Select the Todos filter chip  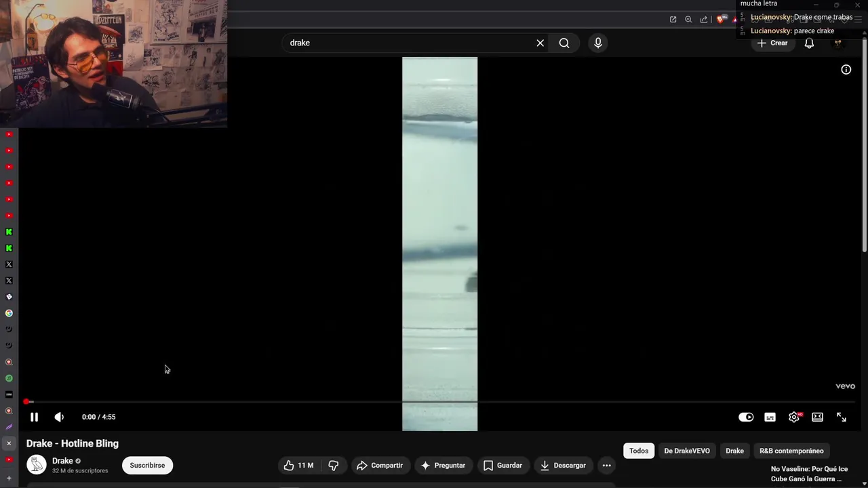(639, 451)
